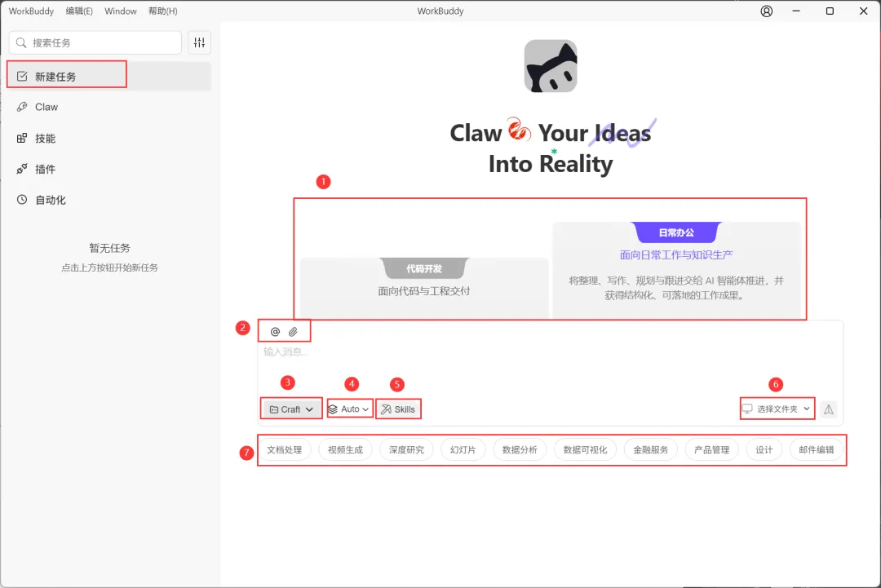Choose the 金融服务 suggestion chip
The width and height of the screenshot is (881, 588).
(x=651, y=450)
